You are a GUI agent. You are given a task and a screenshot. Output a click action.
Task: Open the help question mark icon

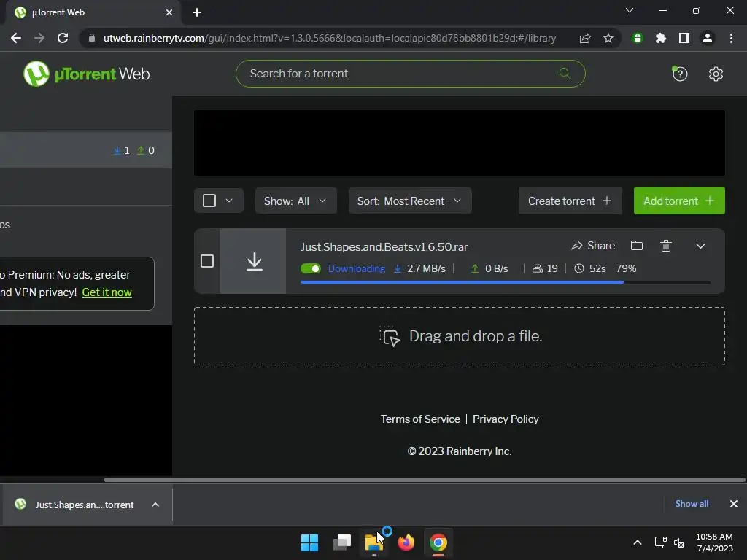680,74
